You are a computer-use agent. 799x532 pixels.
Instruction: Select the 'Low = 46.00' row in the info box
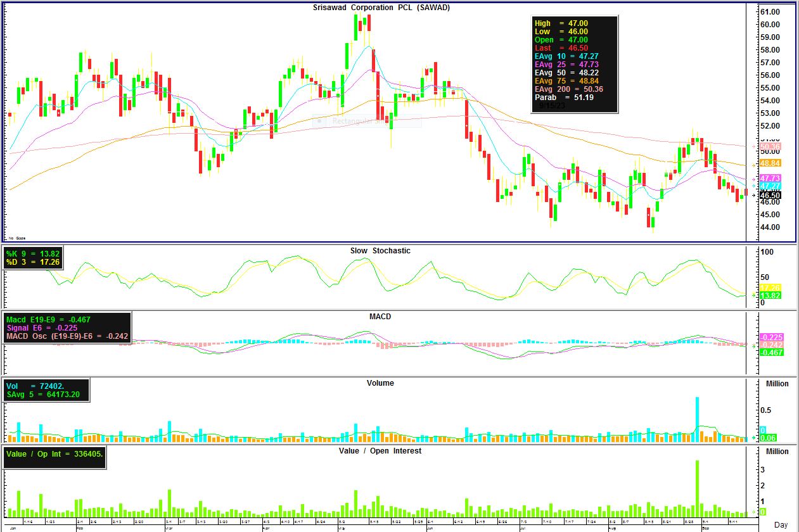pyautogui.click(x=561, y=32)
